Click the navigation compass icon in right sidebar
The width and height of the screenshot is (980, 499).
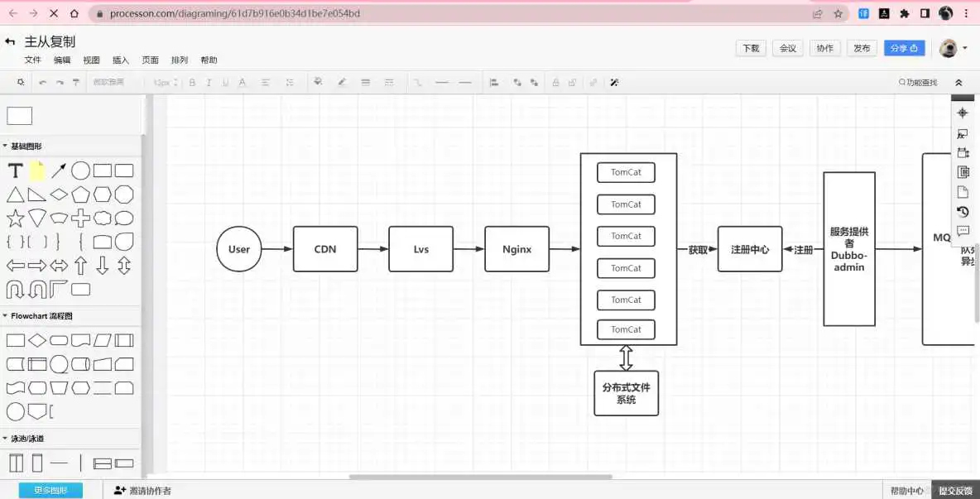963,113
